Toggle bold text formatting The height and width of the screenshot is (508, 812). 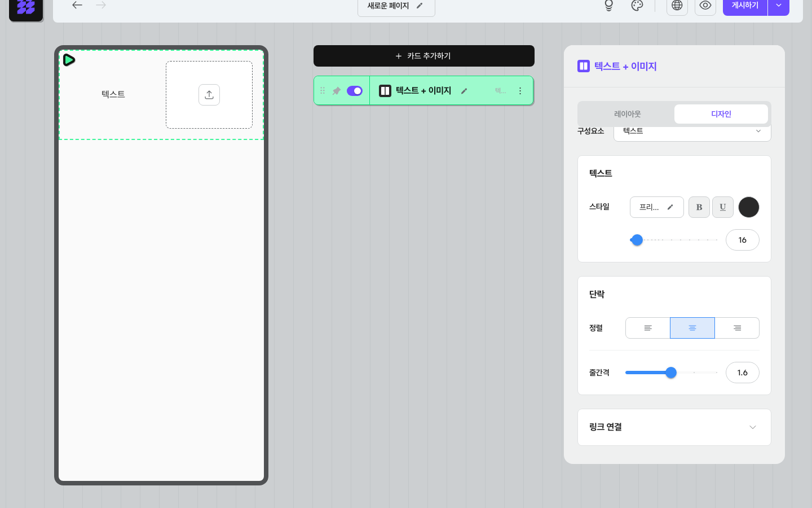click(x=699, y=207)
